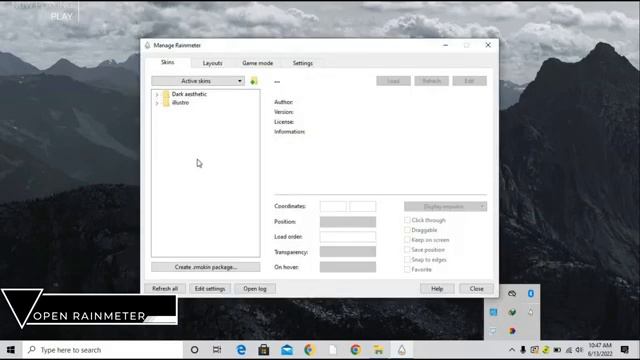Screen dimensions: 640x360
Task: Click the green sync icon in system tray
Action: point(546,350)
